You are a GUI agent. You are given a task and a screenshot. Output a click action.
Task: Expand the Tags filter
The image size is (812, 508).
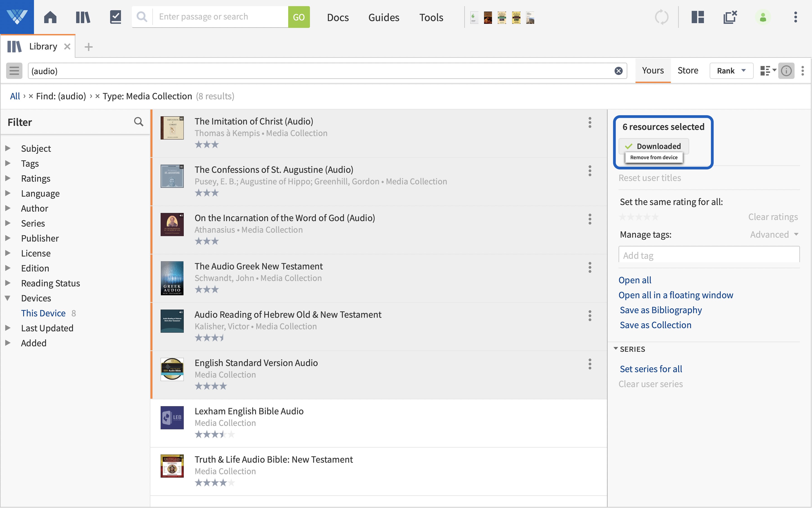pos(8,163)
